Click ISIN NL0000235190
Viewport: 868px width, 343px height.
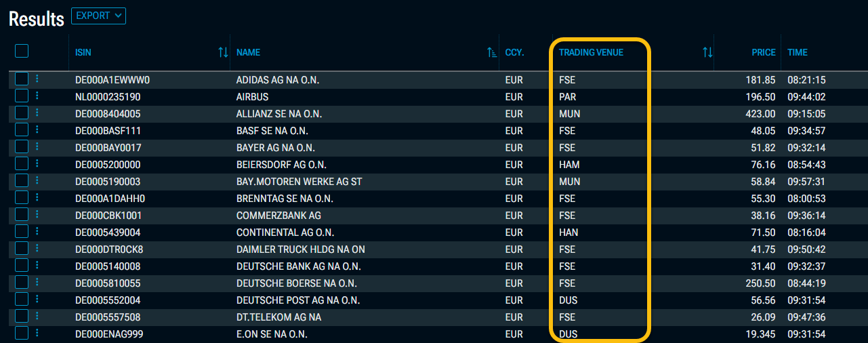[108, 97]
